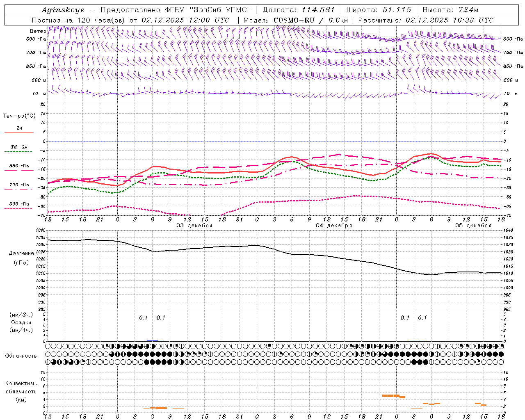Select the left 500 м wind level label
Screen dimensions: 525x420
[x=39, y=80]
